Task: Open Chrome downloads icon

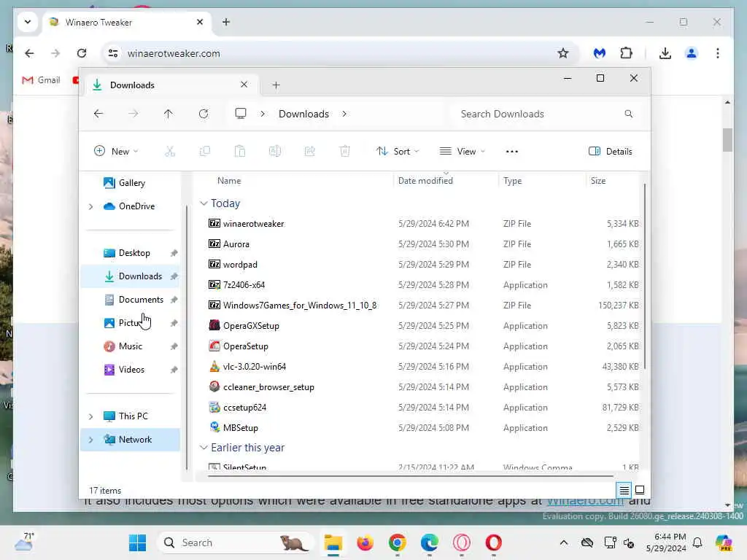Action: 665,53
